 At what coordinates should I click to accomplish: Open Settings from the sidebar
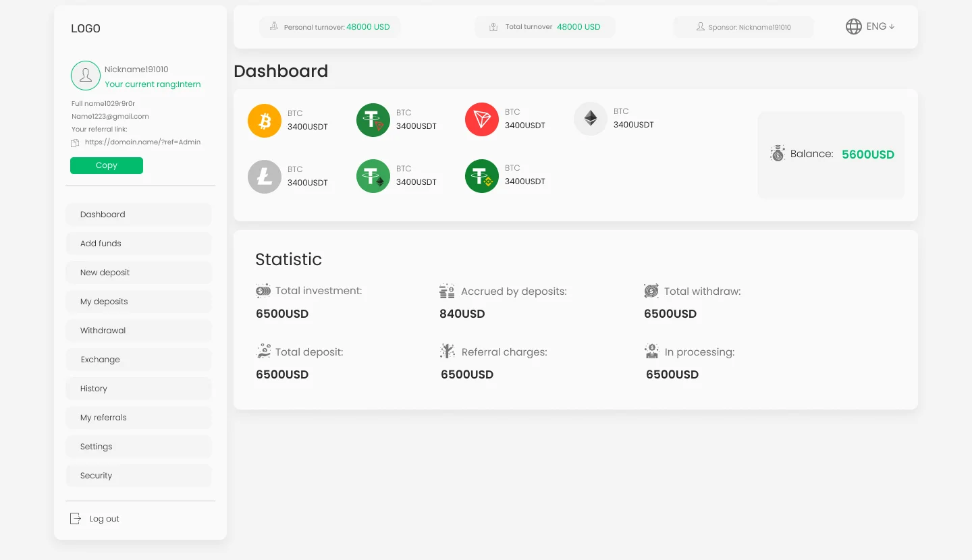click(139, 447)
